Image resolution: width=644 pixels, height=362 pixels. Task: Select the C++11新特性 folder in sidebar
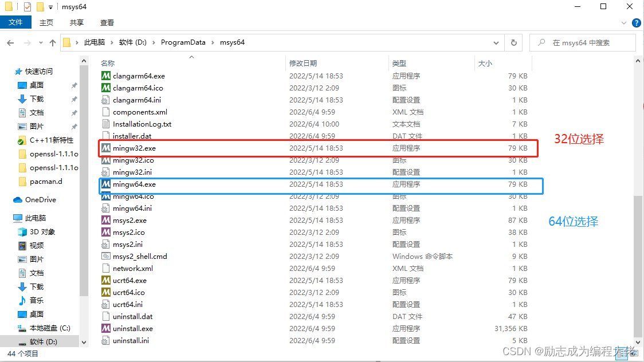point(52,140)
